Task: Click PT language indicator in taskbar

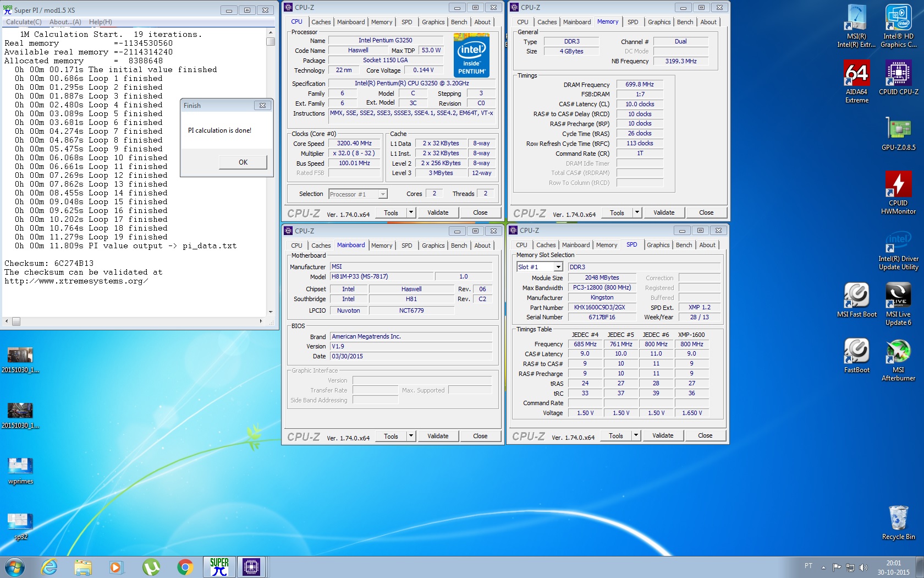Action: [x=809, y=566]
